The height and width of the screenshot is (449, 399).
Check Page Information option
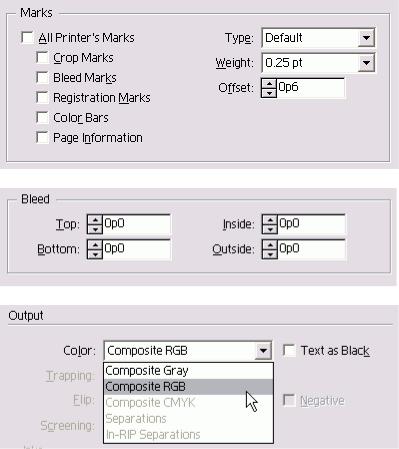(42, 137)
